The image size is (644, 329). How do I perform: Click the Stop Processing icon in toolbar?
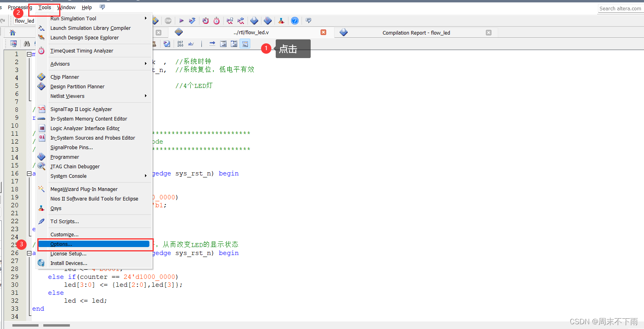click(168, 21)
